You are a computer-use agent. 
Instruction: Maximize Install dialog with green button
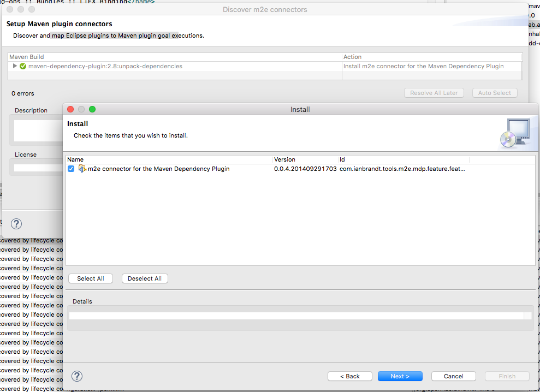pyautogui.click(x=92, y=109)
